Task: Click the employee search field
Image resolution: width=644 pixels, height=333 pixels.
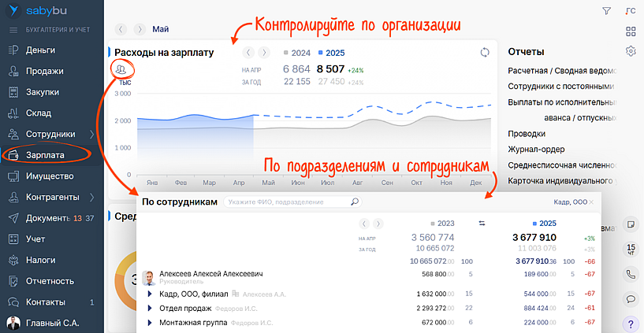Action: click(288, 202)
